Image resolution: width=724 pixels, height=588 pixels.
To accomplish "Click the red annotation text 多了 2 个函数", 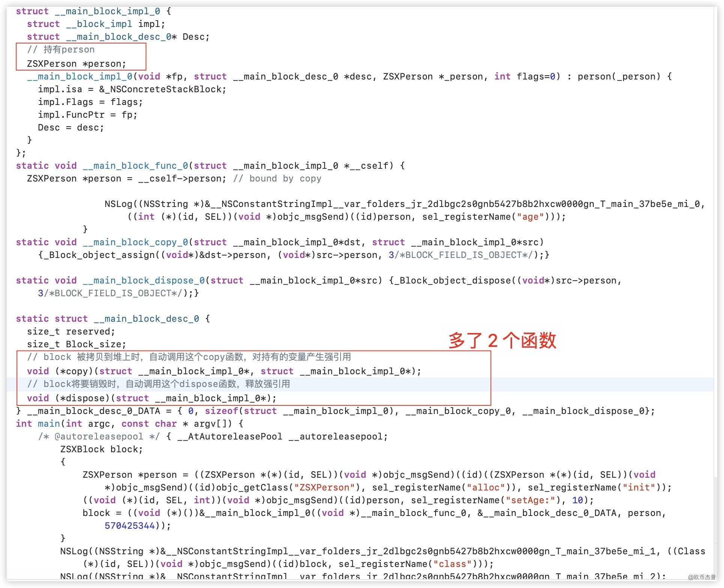I will click(502, 340).
